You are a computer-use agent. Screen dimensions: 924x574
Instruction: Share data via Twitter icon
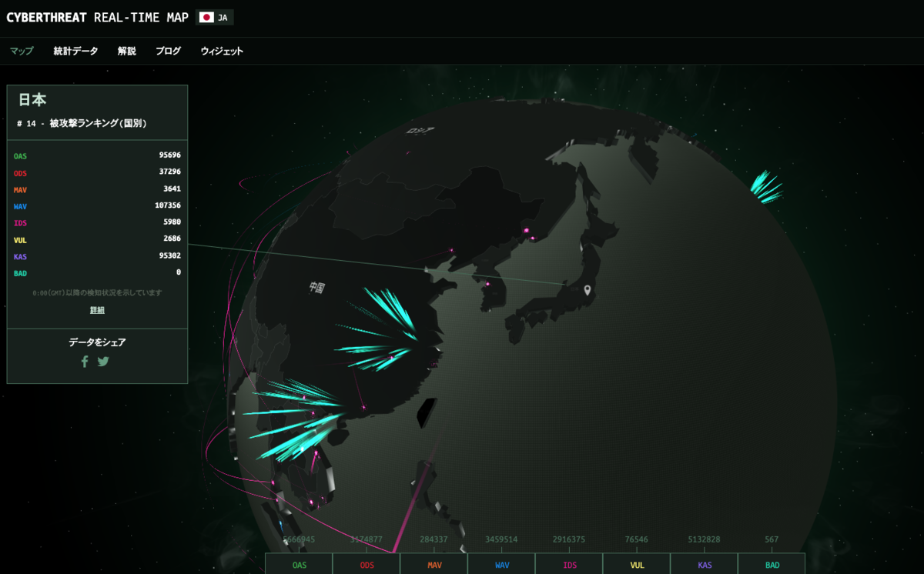pyautogui.click(x=103, y=361)
